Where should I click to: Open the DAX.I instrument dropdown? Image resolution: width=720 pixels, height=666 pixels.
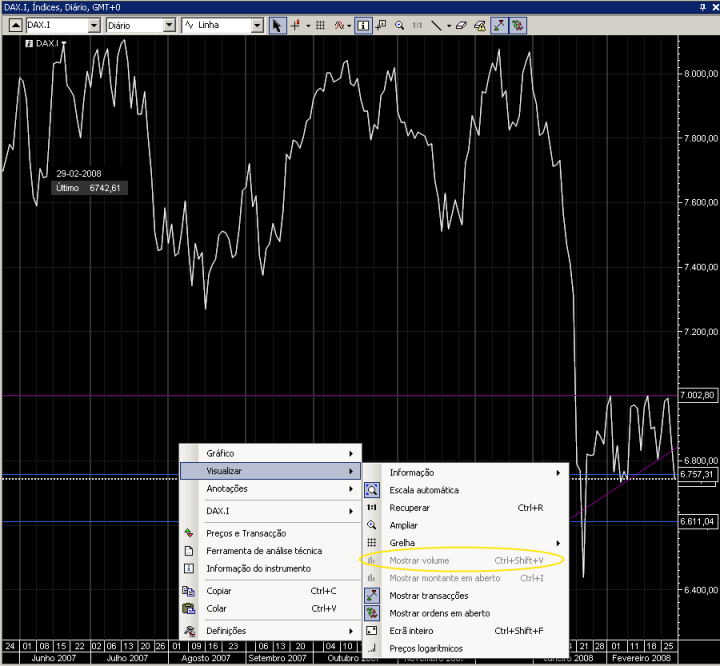[94, 25]
